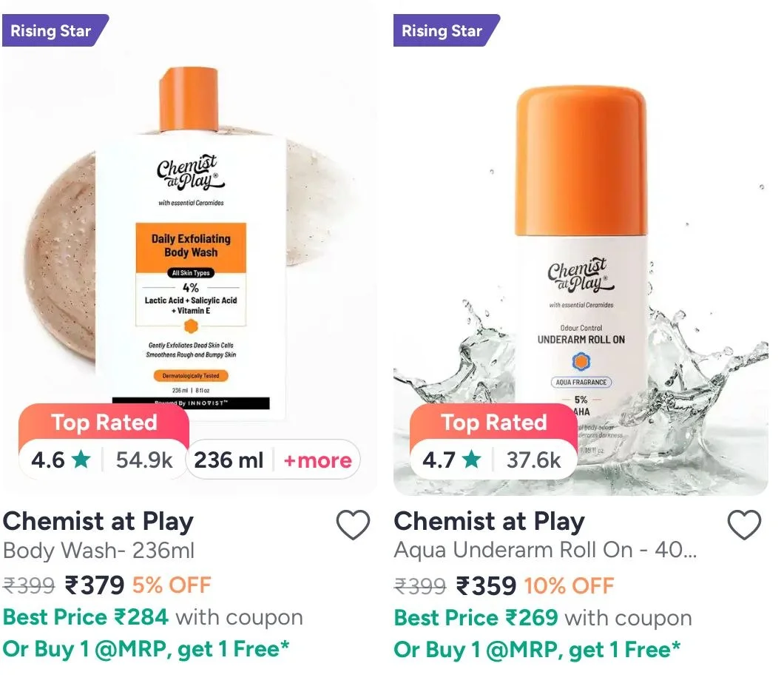Open Aqua Underarm Roll On product title
Viewport: 784px width, 689px height.
[545, 551]
